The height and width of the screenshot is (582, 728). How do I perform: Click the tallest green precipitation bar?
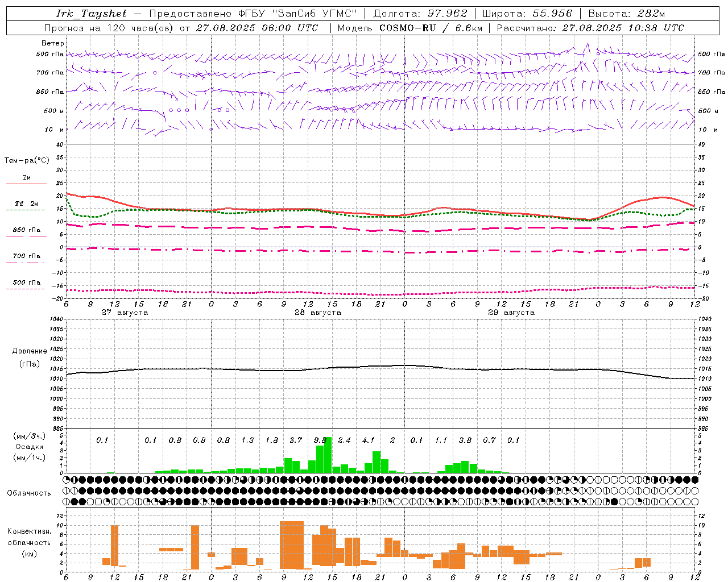(328, 455)
